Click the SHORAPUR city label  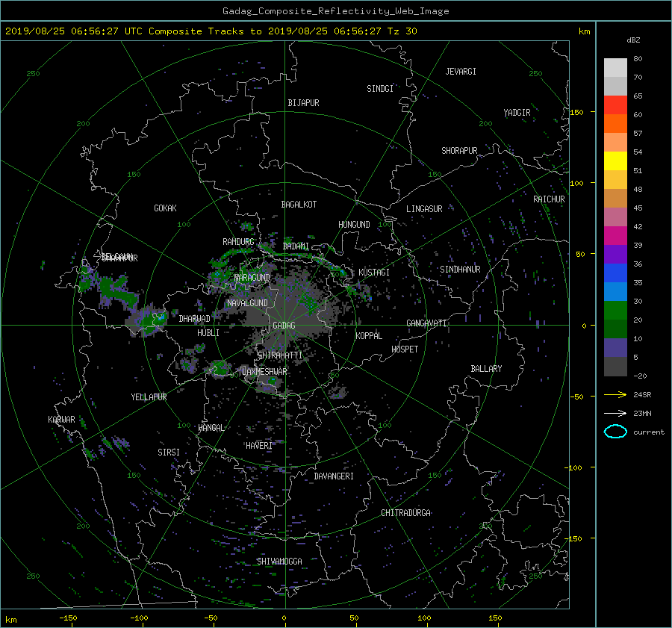(459, 150)
